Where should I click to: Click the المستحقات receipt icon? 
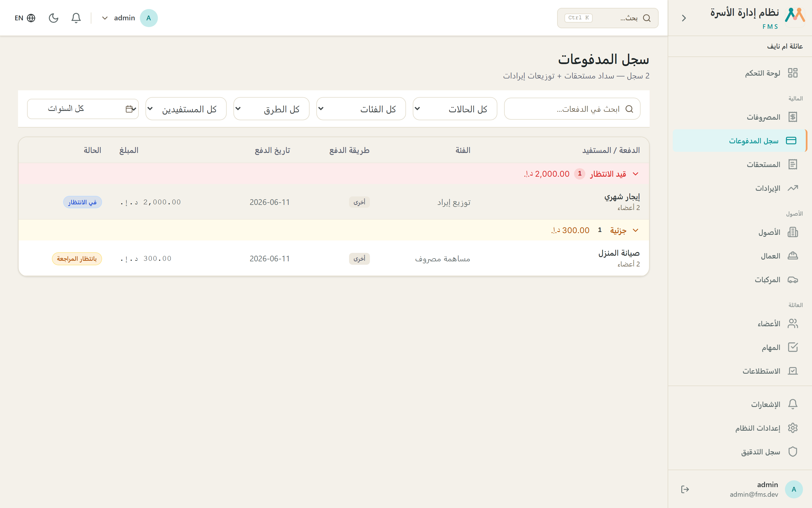coord(793,164)
